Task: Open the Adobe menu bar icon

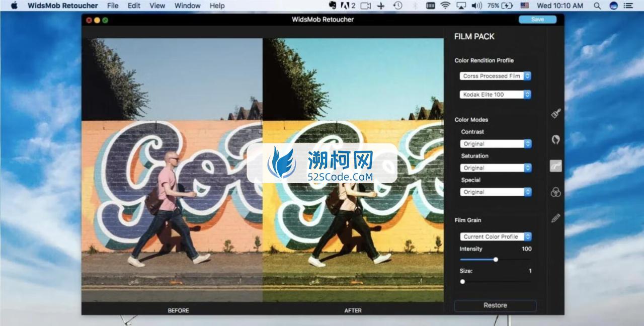Action: pos(348,6)
